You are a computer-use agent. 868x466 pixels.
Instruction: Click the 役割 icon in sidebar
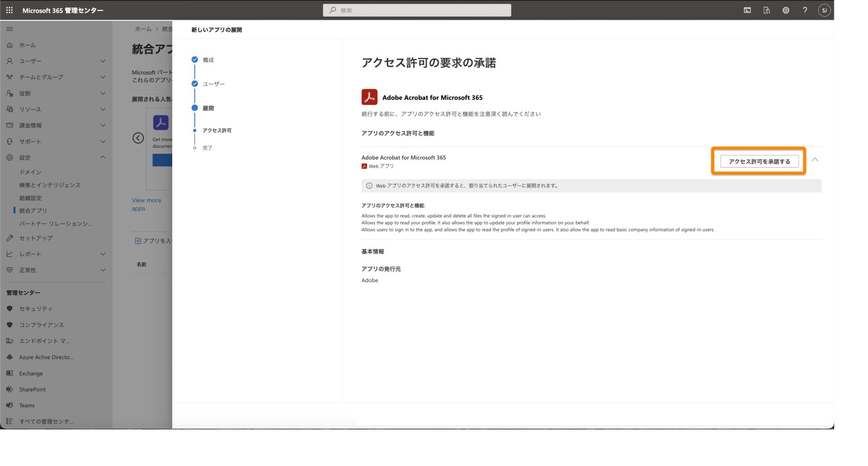click(x=9, y=94)
